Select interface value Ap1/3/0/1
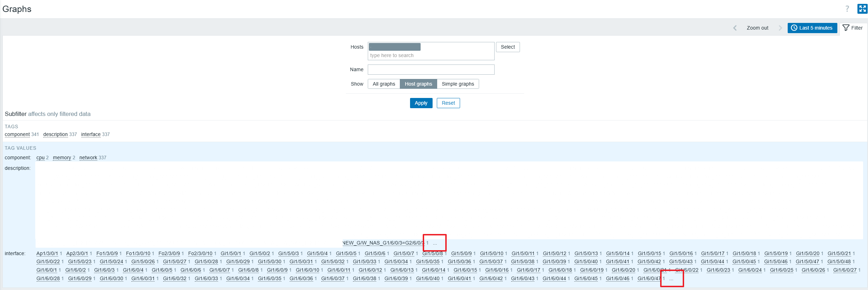Image resolution: width=868 pixels, height=290 pixels. (x=47, y=253)
